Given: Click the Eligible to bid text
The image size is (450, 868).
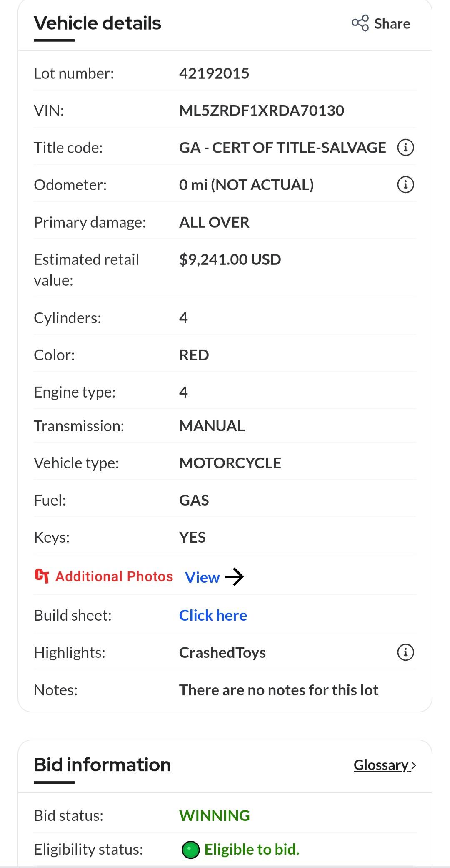Looking at the screenshot, I should coord(252,850).
